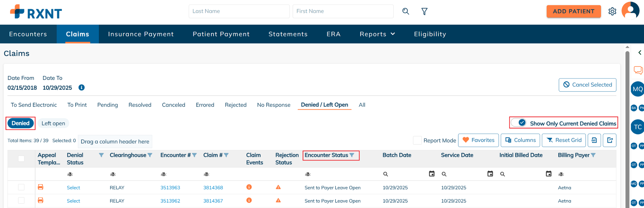Click printer icon for encounter 3513963

41,187
